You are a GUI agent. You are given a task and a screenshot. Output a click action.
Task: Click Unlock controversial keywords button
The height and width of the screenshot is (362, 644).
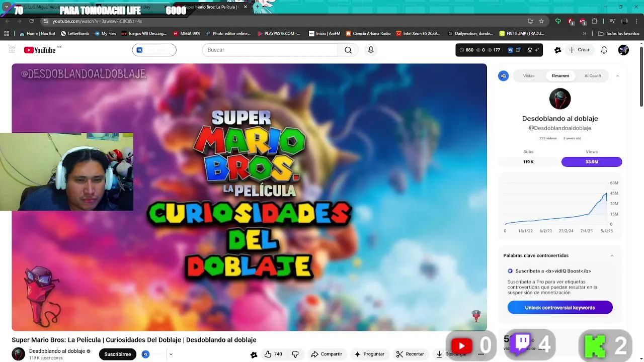point(560,308)
